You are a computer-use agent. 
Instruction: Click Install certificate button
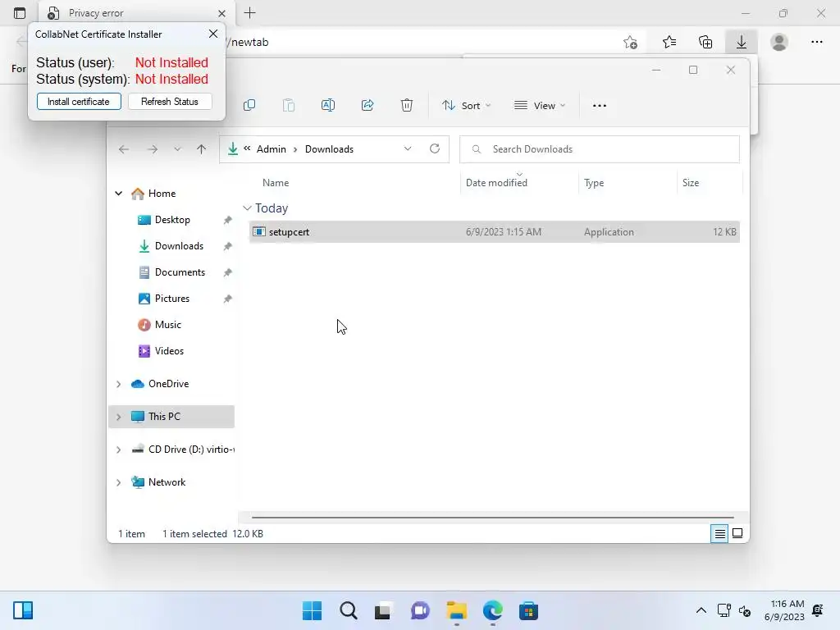pyautogui.click(x=79, y=102)
